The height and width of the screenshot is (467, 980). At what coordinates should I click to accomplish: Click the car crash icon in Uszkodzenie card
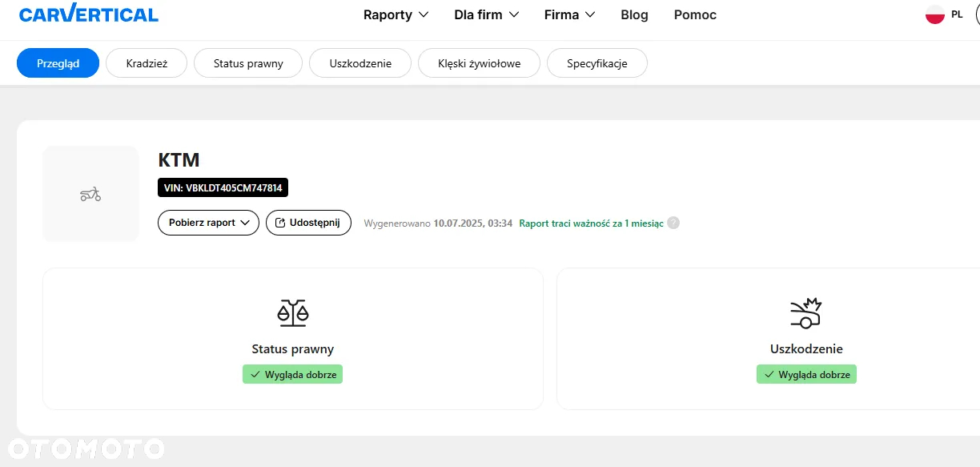(x=806, y=313)
